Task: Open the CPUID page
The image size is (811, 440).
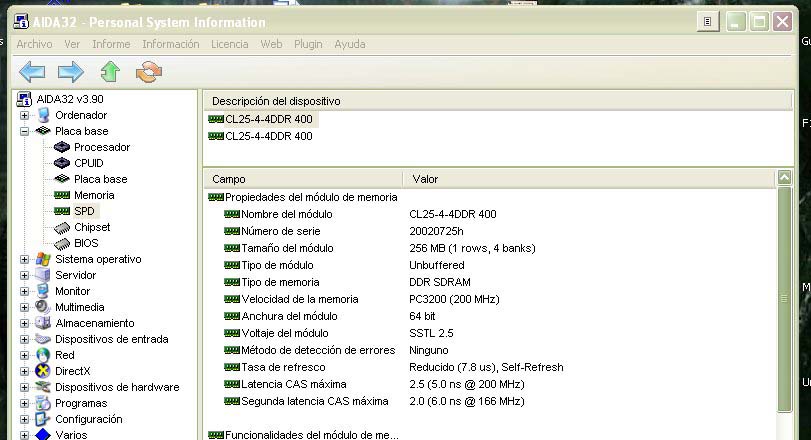Action: (88, 163)
